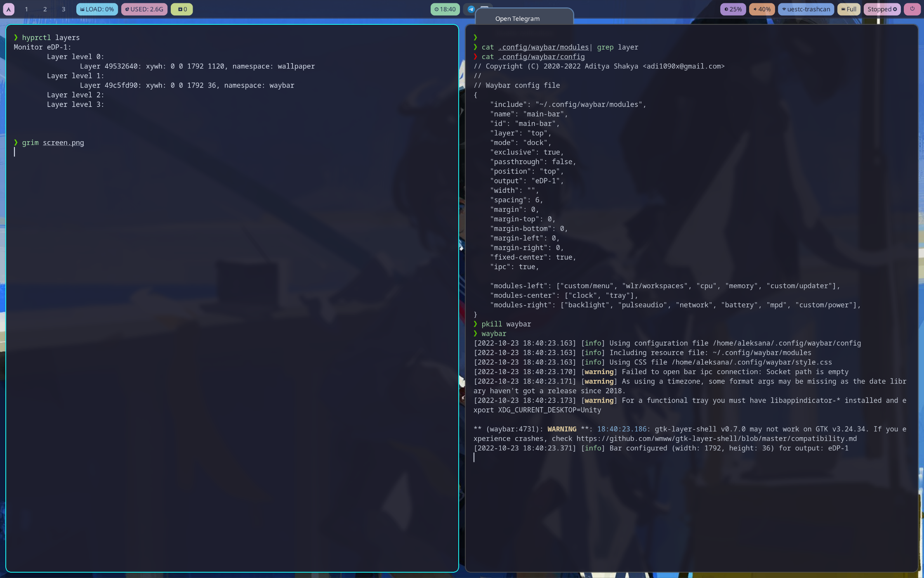The width and height of the screenshot is (924, 578).
Task: Switch to workspace 2
Action: (x=45, y=9)
